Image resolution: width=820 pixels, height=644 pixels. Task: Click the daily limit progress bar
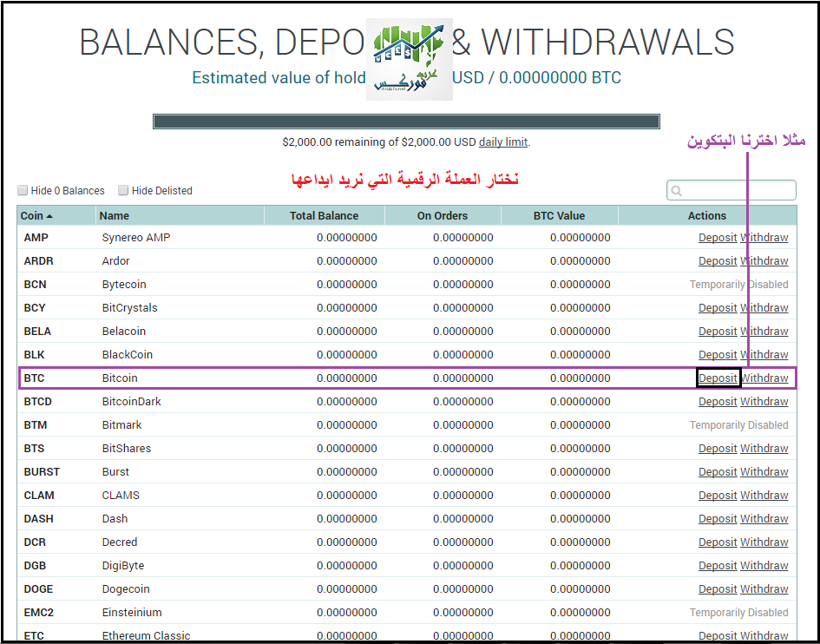[406, 122]
